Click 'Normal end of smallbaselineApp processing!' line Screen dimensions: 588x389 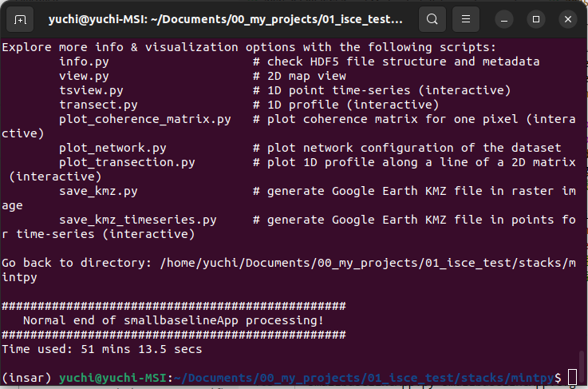tap(173, 320)
